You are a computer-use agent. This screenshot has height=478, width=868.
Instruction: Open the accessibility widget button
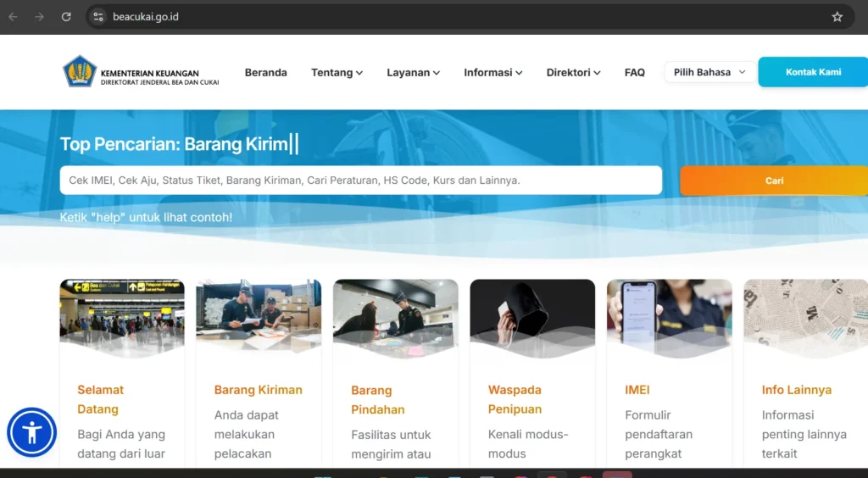(x=31, y=432)
